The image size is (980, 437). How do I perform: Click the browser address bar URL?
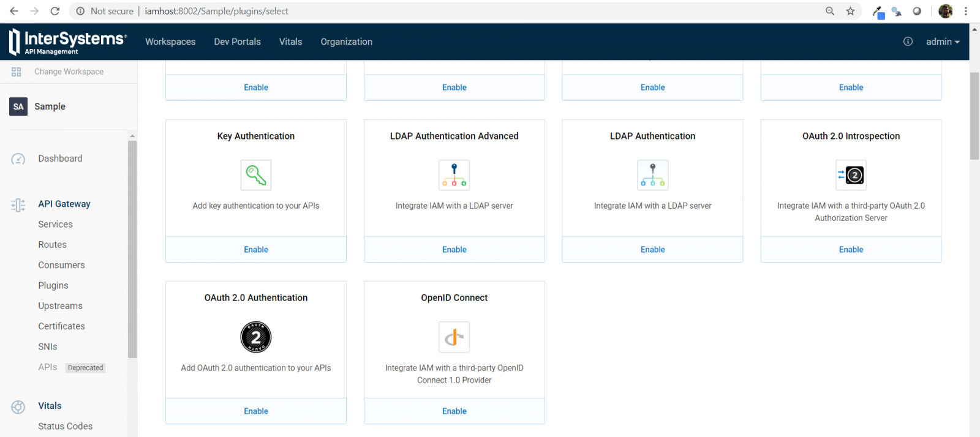pyautogui.click(x=216, y=11)
